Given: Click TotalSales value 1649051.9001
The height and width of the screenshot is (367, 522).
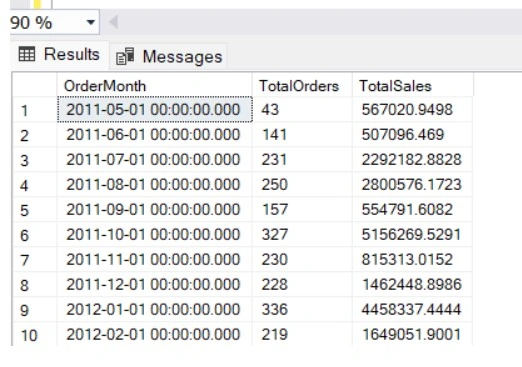Looking at the screenshot, I should pyautogui.click(x=412, y=334).
